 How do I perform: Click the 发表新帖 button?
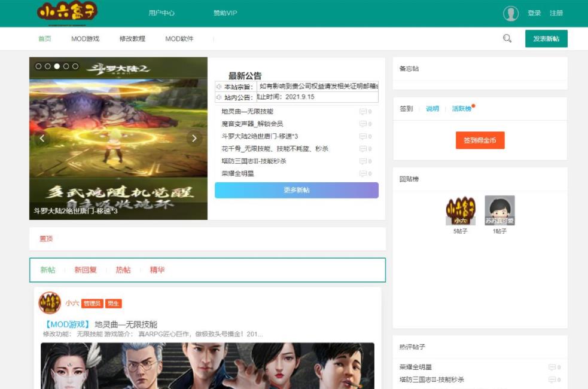tap(546, 38)
